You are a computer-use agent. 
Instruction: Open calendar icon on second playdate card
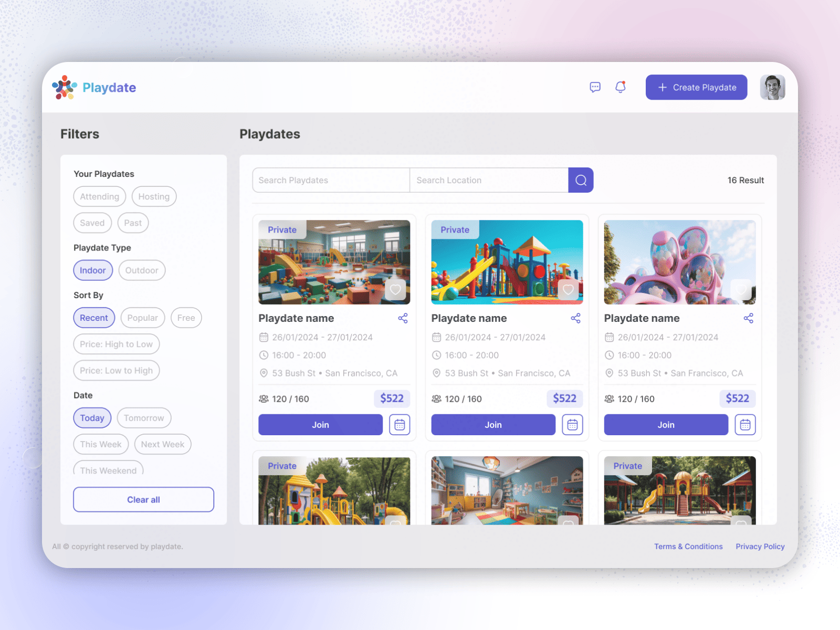(572, 425)
